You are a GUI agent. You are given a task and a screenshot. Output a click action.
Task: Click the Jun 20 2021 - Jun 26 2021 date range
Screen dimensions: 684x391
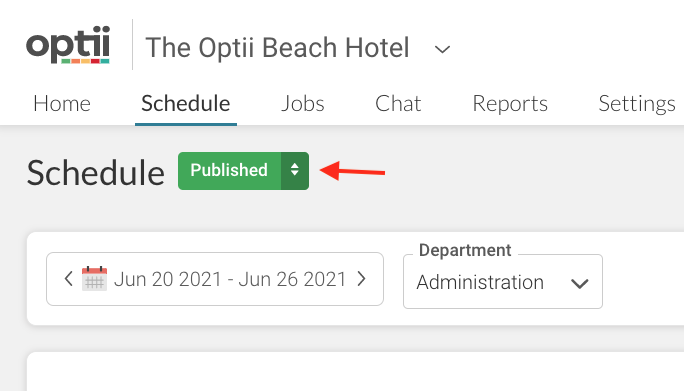pos(230,279)
